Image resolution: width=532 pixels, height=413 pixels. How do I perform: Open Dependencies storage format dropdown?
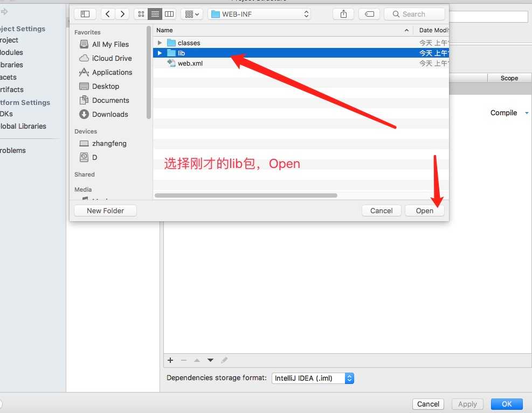[x=313, y=378]
